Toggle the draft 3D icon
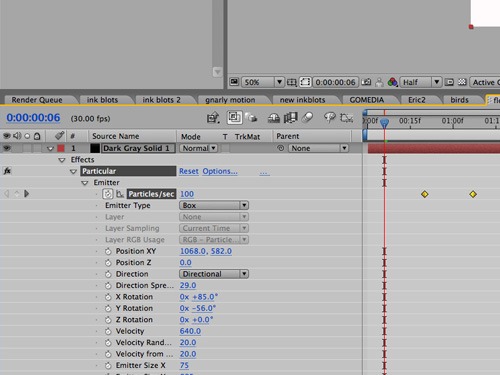Image resolution: width=500 pixels, height=375 pixels. [x=251, y=117]
